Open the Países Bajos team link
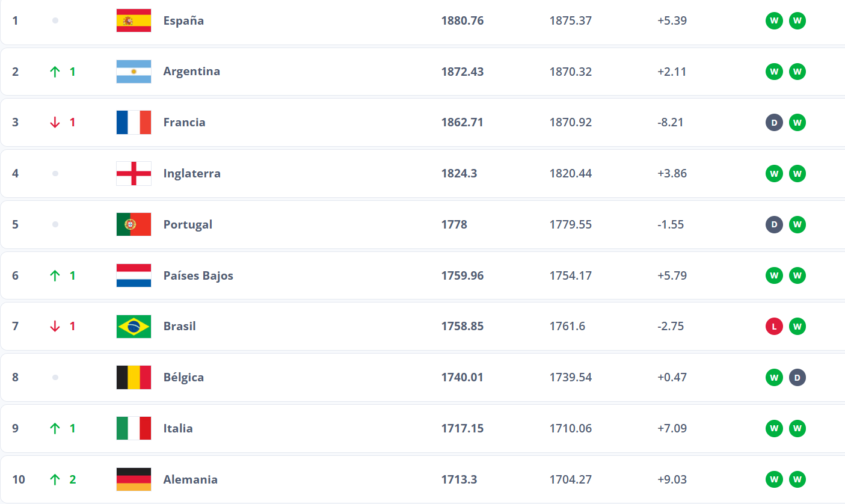Screen dimensions: 845x504 click(198, 275)
